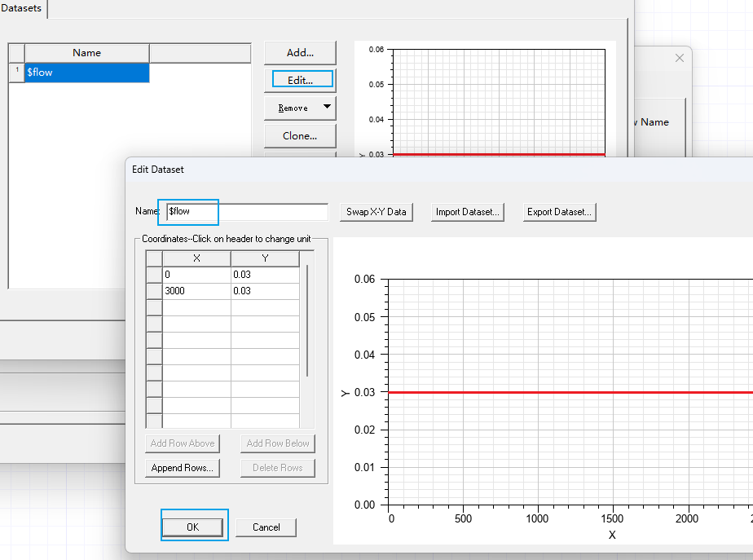Focus the dataset Name text field
Image resolution: width=753 pixels, height=560 pixels.
click(246, 212)
